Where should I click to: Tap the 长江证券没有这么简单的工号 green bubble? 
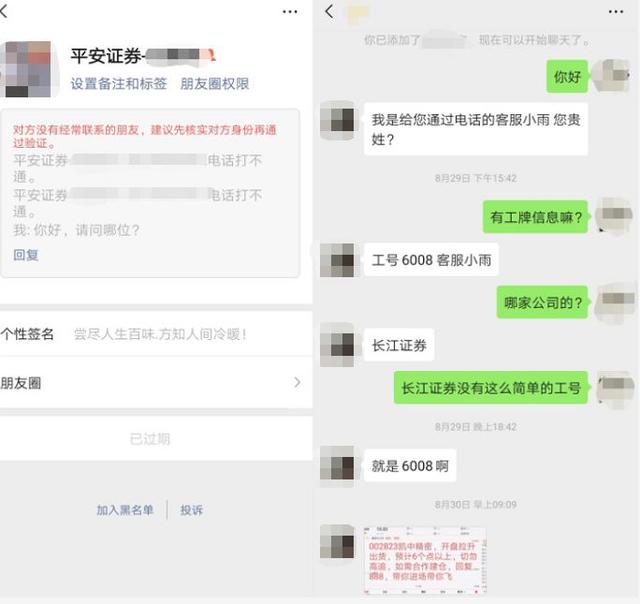491,388
